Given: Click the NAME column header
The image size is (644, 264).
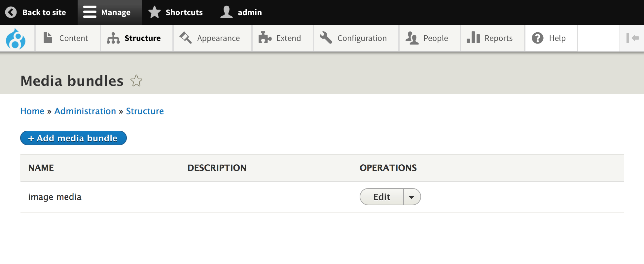Looking at the screenshot, I should tap(41, 168).
